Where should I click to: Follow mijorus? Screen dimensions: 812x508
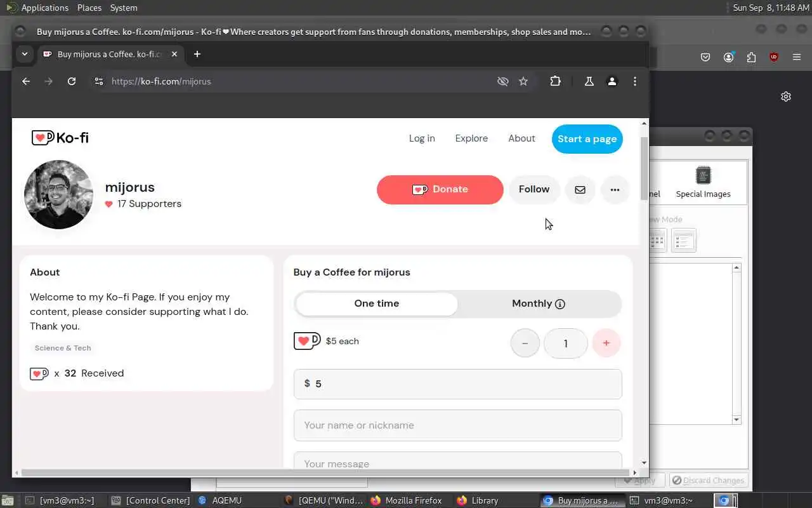tap(534, 189)
